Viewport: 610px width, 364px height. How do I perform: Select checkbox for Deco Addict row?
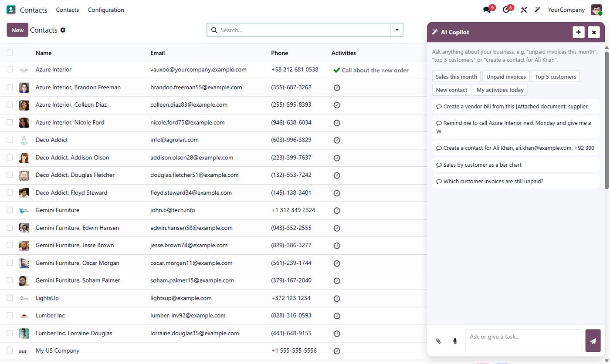click(x=10, y=140)
